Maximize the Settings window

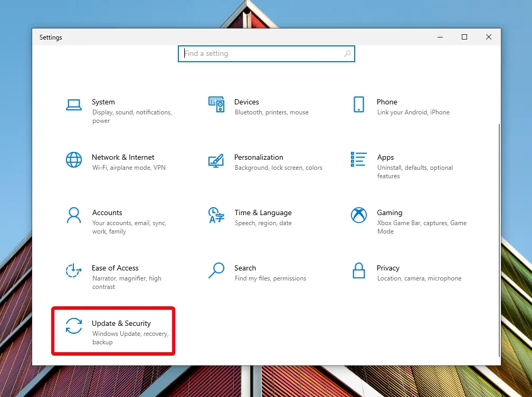[x=464, y=37]
